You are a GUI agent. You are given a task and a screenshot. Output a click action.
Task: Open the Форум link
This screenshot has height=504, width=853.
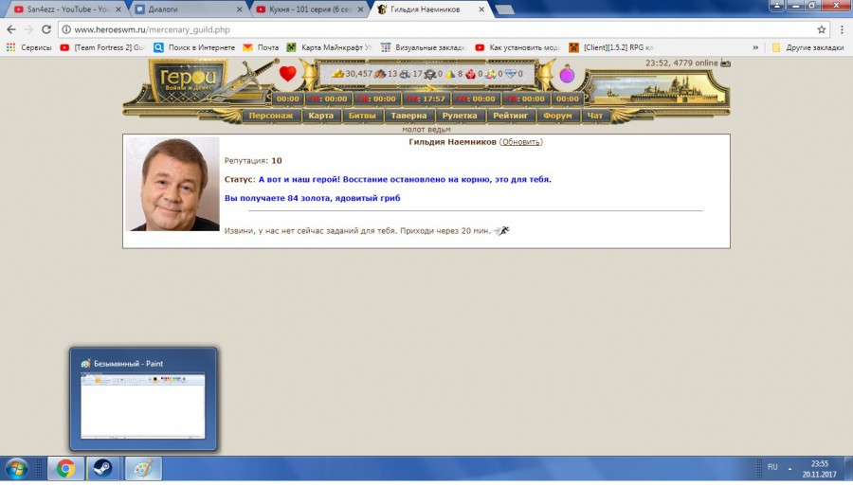(558, 116)
